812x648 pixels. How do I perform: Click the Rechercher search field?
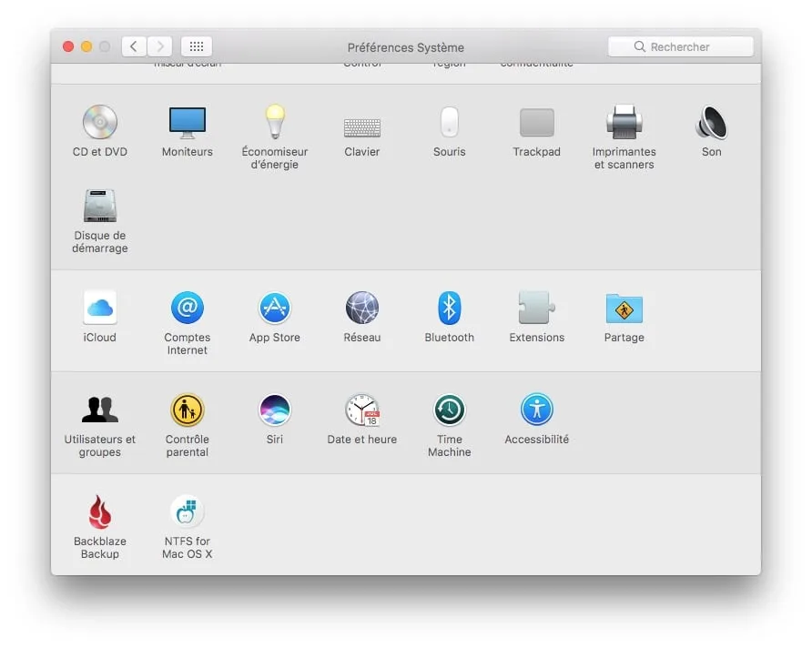(681, 46)
